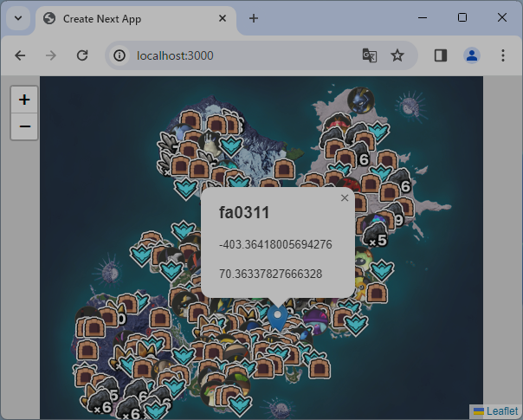
Task: Bookmark this page with star icon
Action: point(397,55)
